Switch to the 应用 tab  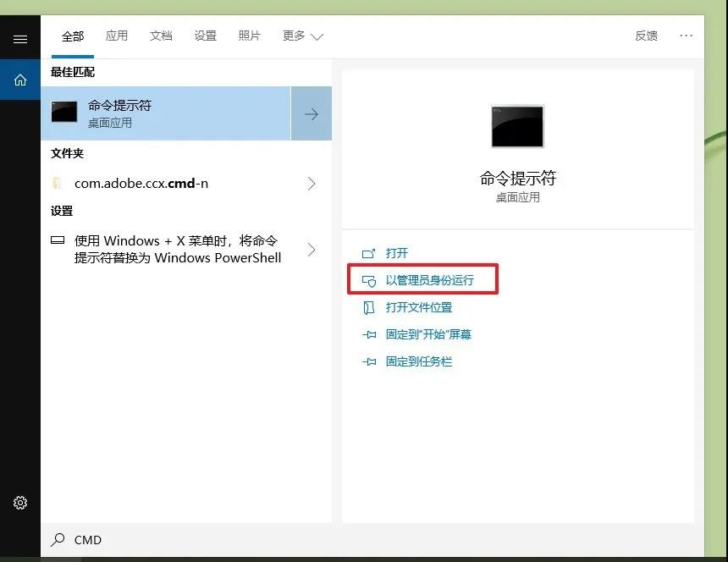pos(117,36)
